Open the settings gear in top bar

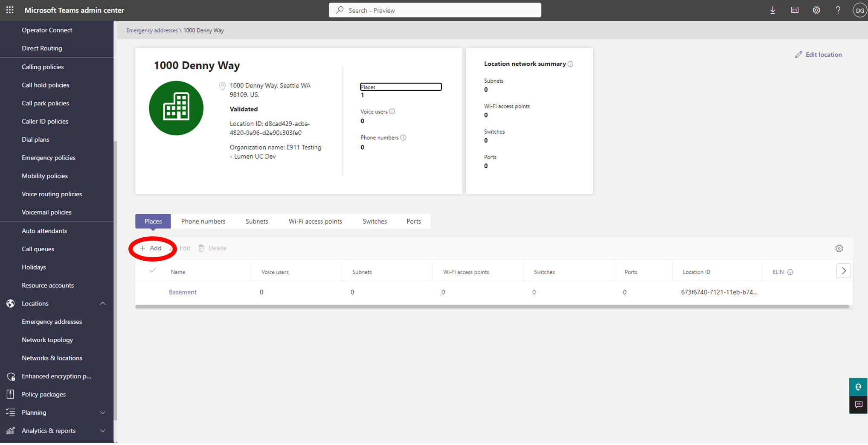816,10
